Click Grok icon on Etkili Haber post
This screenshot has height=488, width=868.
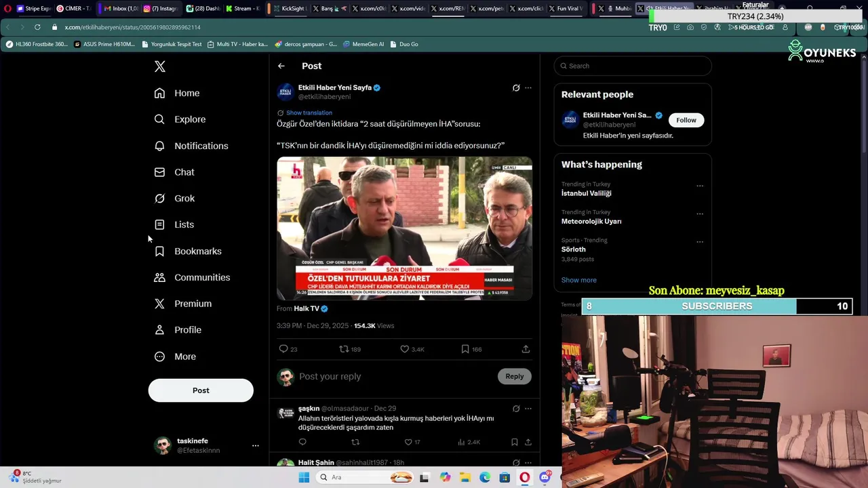click(516, 88)
